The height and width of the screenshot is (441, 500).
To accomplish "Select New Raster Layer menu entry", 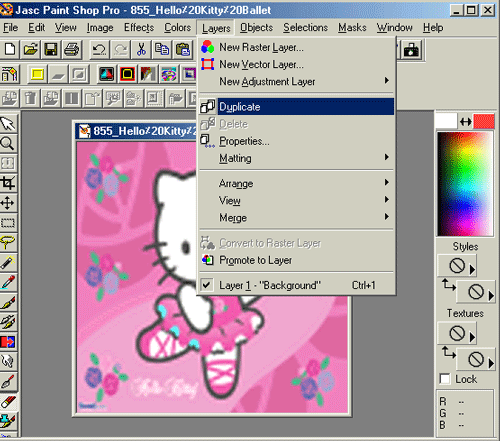I will (297, 47).
